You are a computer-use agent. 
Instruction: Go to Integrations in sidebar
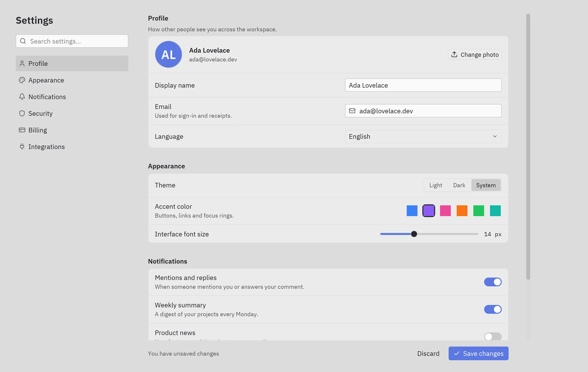[72, 147]
